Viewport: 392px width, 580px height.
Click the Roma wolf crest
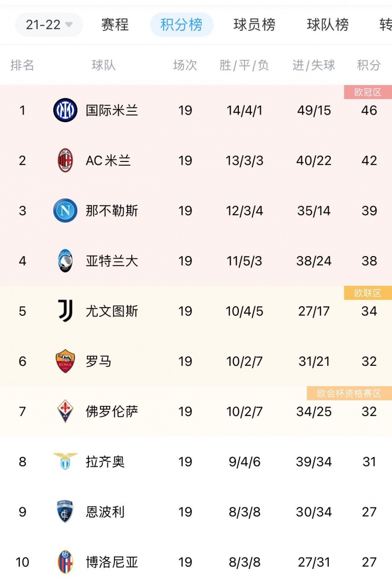tap(65, 361)
